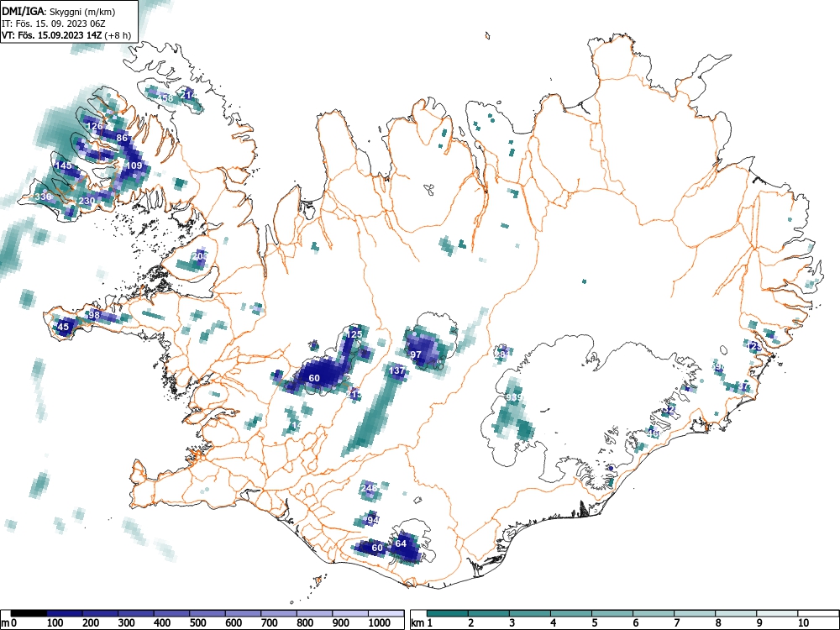Click the 'm 0' legend label
Screen dimensions: 840x630
[9, 623]
